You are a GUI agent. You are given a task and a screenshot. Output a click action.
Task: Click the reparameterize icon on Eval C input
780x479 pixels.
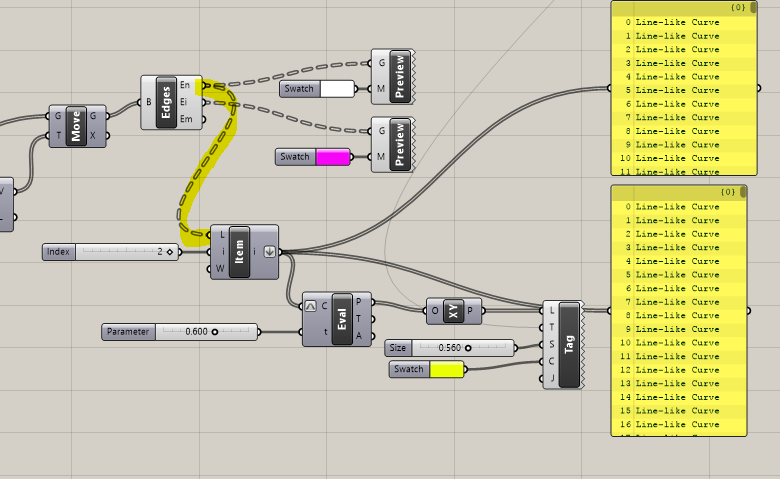(x=311, y=306)
